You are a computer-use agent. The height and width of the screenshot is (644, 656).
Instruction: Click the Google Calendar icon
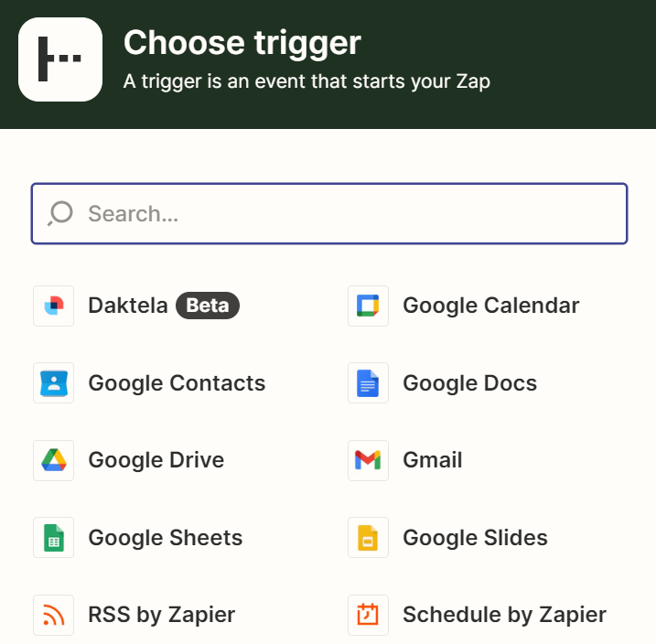point(368,306)
